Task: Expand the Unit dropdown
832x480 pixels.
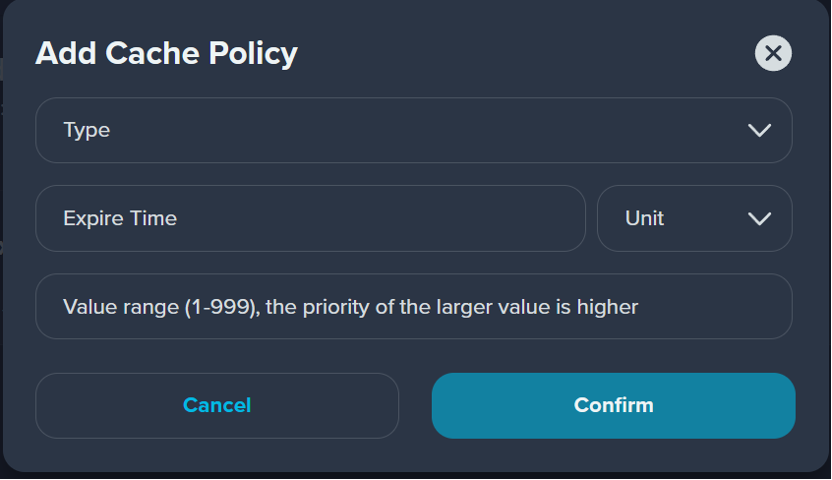Action: (695, 218)
